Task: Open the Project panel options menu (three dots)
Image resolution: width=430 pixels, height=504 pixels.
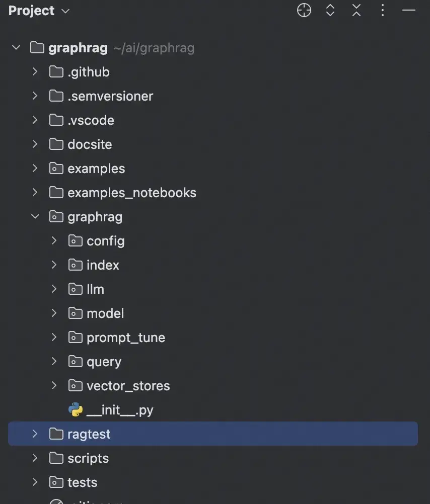Action: click(383, 10)
